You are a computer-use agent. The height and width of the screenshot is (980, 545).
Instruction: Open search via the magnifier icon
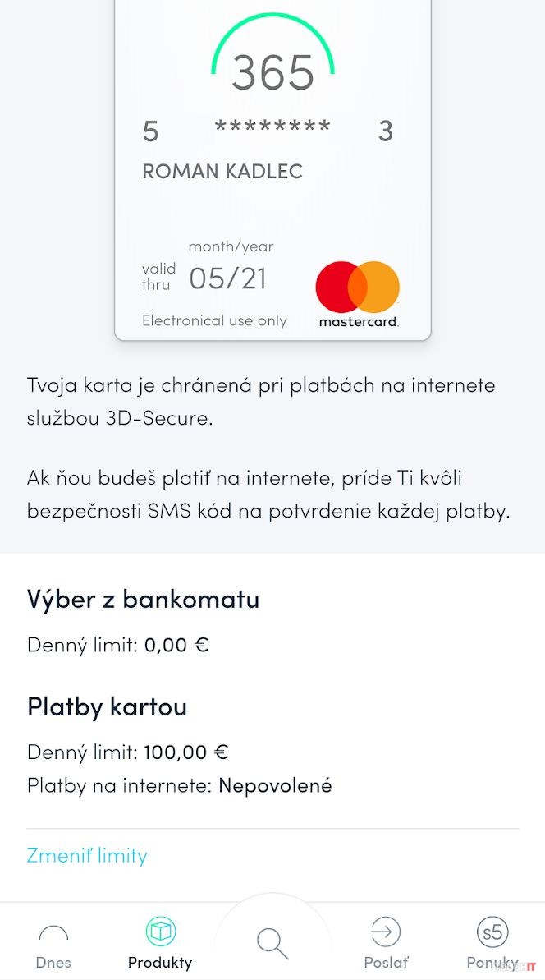pos(272,941)
